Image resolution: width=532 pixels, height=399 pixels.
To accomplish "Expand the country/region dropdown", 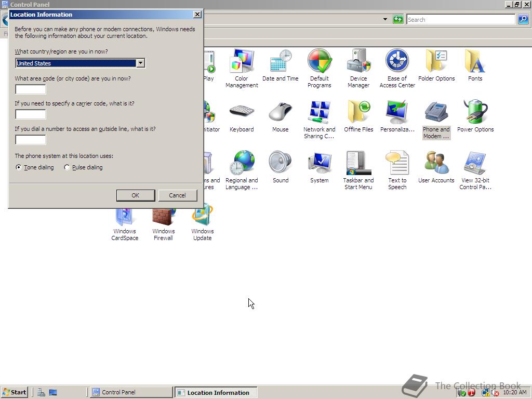I will (140, 63).
